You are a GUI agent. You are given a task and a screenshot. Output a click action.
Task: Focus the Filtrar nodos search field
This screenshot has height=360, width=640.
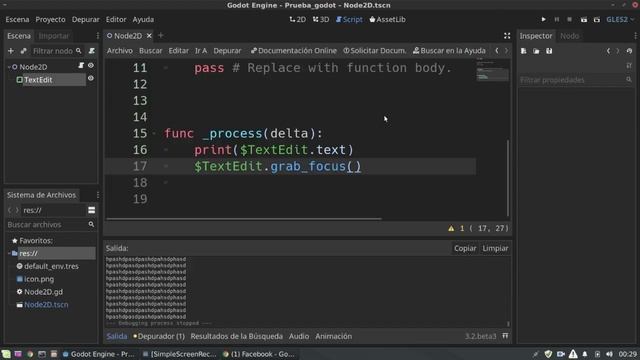(57, 51)
